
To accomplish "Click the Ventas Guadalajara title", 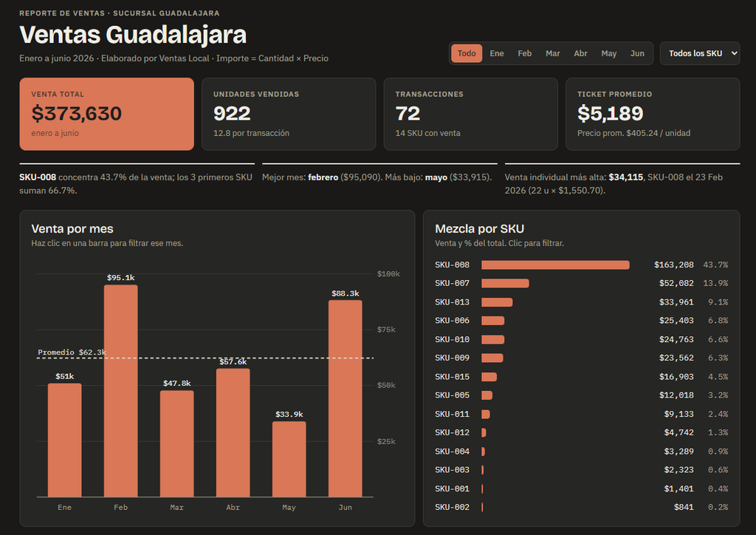I will tap(133, 35).
